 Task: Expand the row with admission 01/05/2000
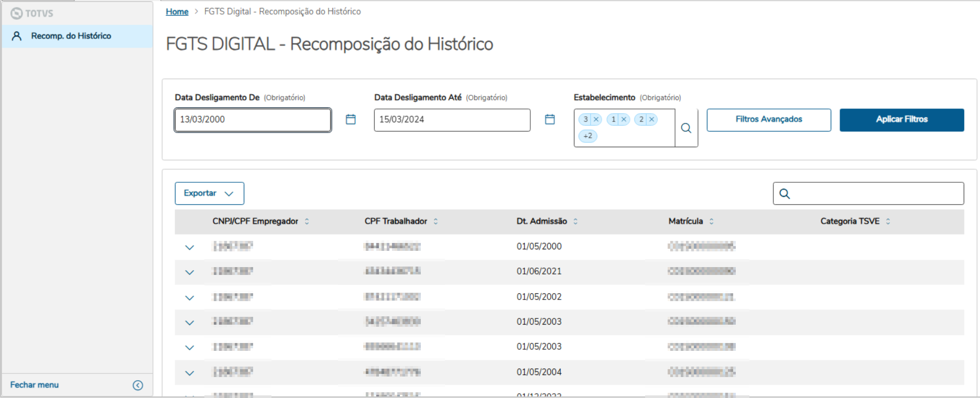coord(190,247)
